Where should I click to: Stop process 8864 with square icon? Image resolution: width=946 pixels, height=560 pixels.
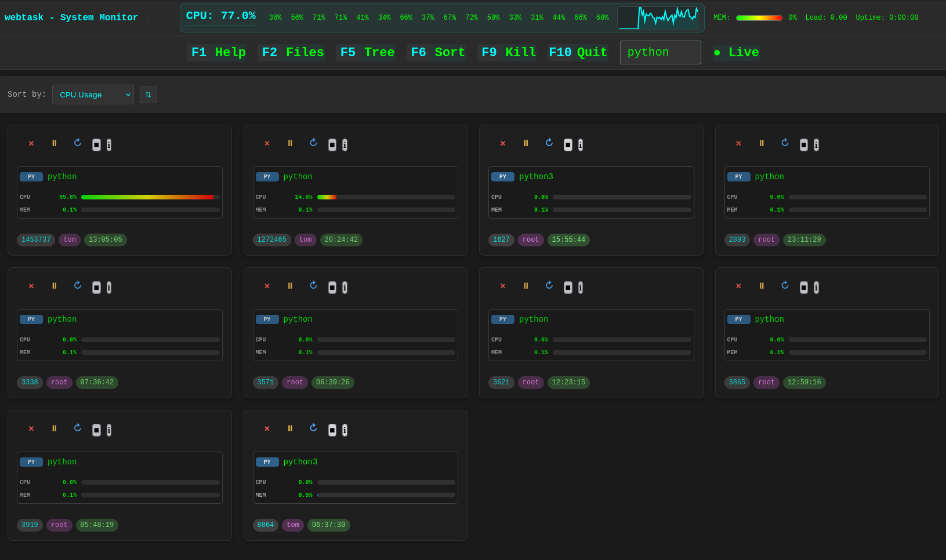click(332, 430)
